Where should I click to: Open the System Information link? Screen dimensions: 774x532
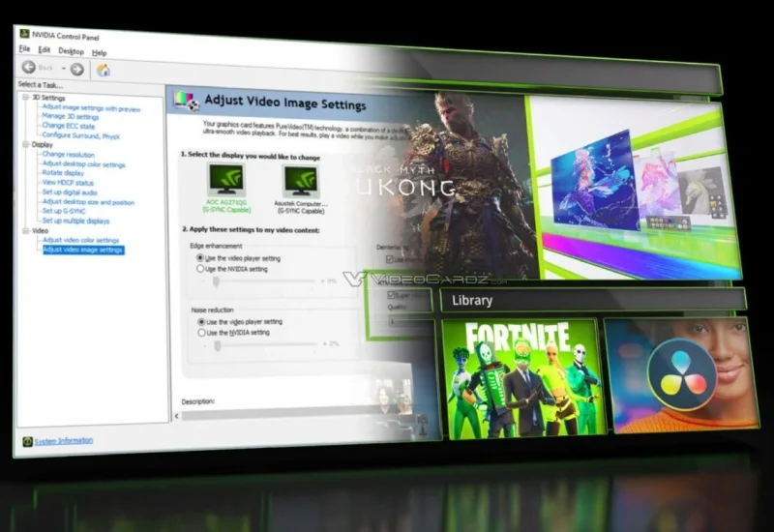coord(63,440)
